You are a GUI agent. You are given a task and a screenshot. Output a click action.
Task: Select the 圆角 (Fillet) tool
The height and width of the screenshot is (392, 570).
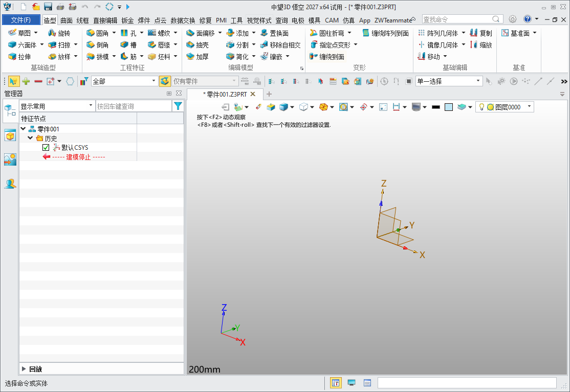click(x=97, y=33)
